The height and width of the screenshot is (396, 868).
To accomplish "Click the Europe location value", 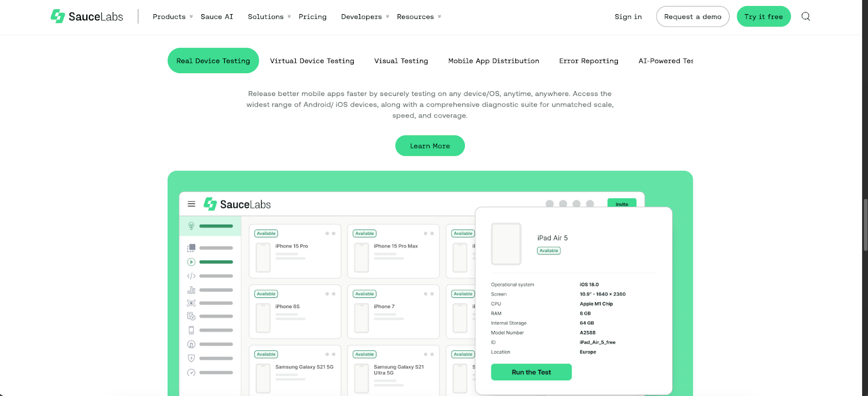I will (x=588, y=352).
